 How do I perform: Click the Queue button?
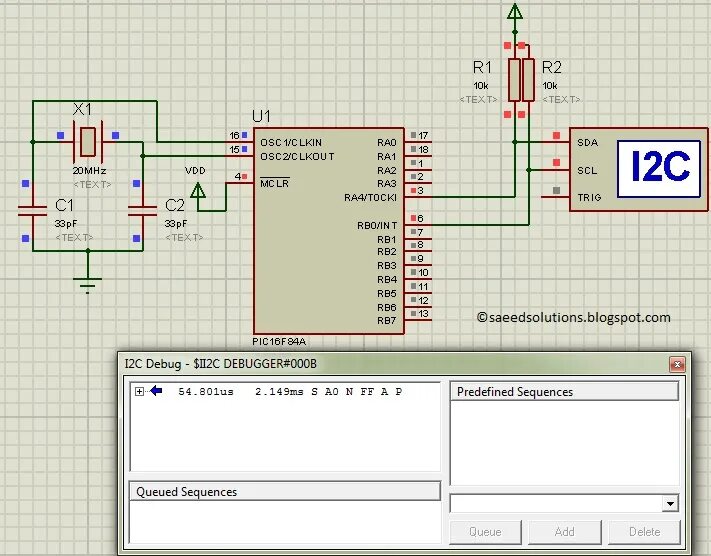[485, 532]
